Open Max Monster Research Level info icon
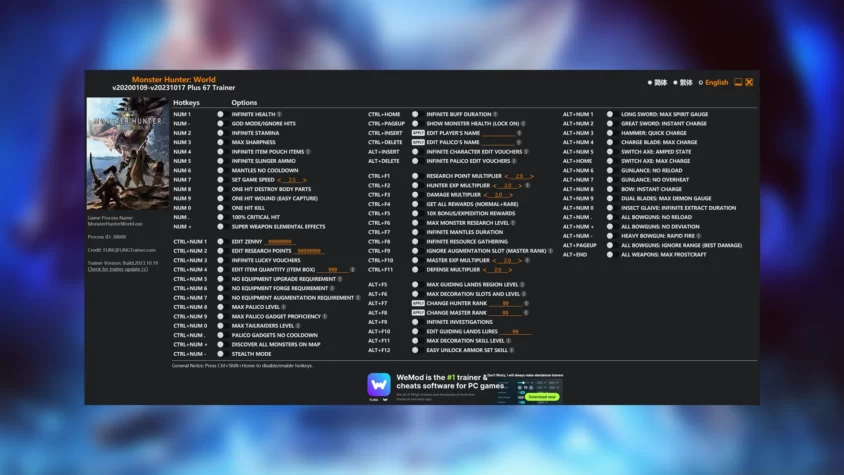The image size is (844, 475). click(x=513, y=223)
